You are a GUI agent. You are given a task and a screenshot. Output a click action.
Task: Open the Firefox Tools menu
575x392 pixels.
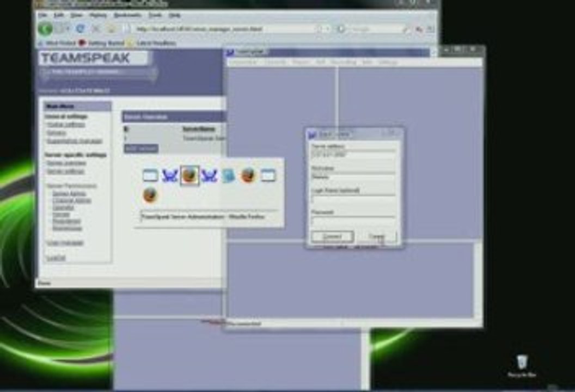155,15
